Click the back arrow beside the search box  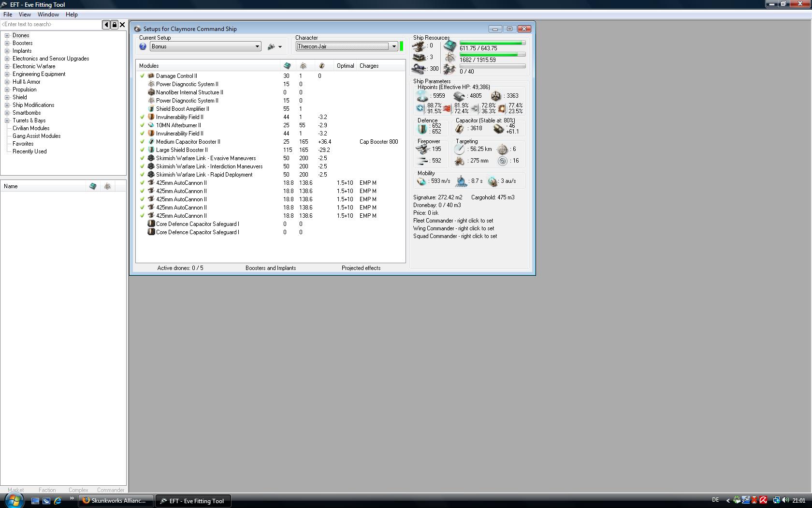[106, 25]
